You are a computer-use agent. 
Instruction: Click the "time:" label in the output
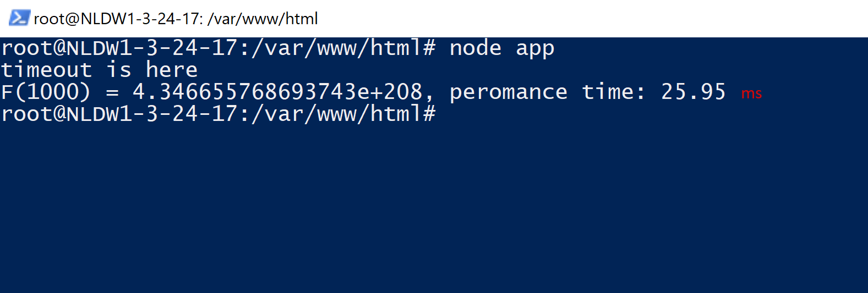pyautogui.click(x=613, y=92)
